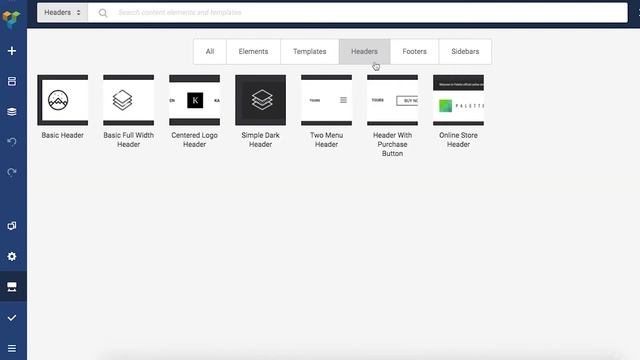This screenshot has height=360, width=640.
Task: Open the hamburger menu icon
Action: click(x=12, y=348)
